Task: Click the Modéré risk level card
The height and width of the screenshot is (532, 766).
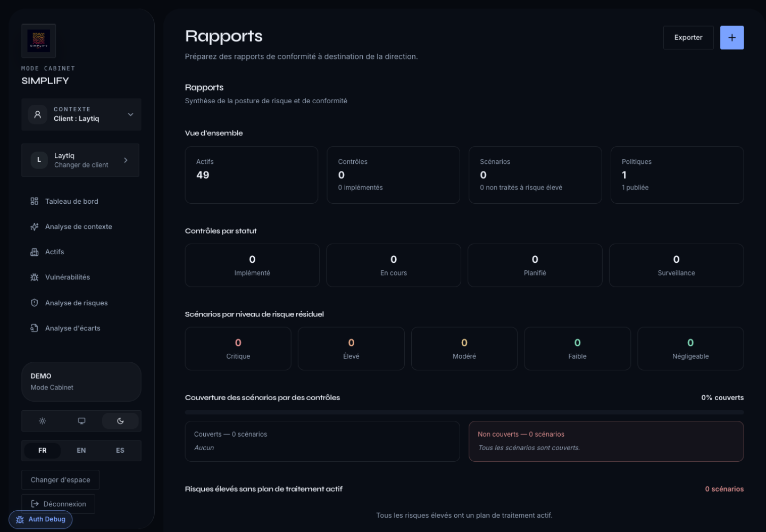Action: (464, 348)
